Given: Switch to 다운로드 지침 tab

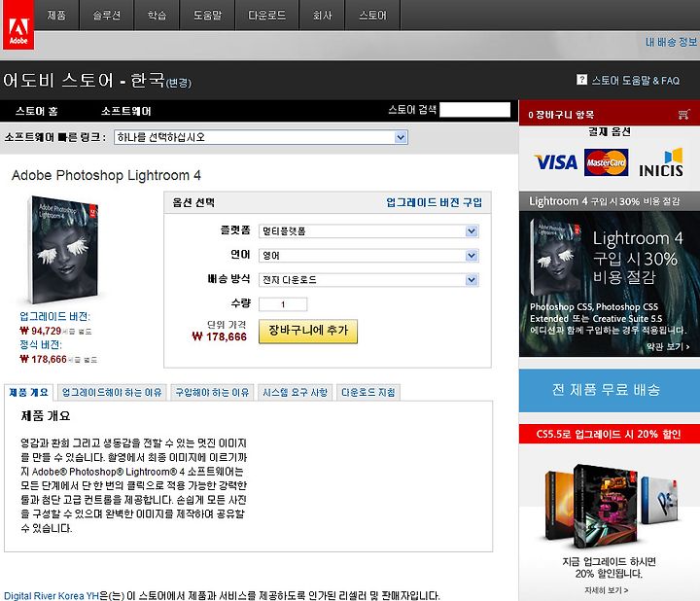Looking at the screenshot, I should pyautogui.click(x=368, y=393).
